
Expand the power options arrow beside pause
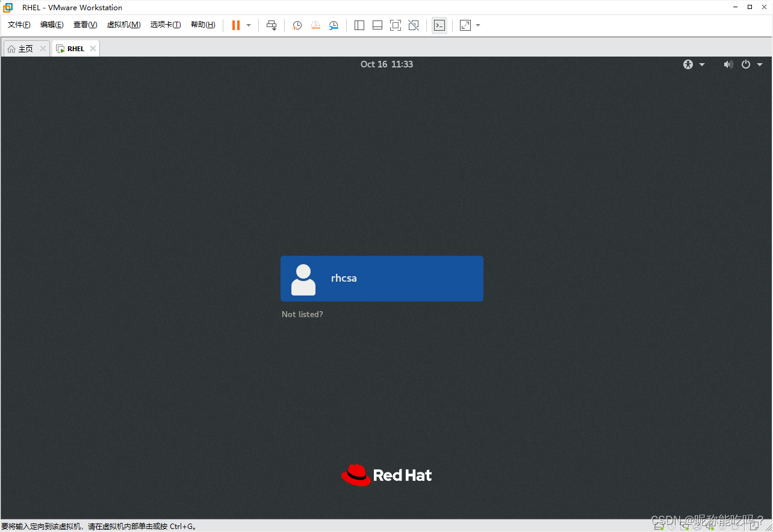249,25
